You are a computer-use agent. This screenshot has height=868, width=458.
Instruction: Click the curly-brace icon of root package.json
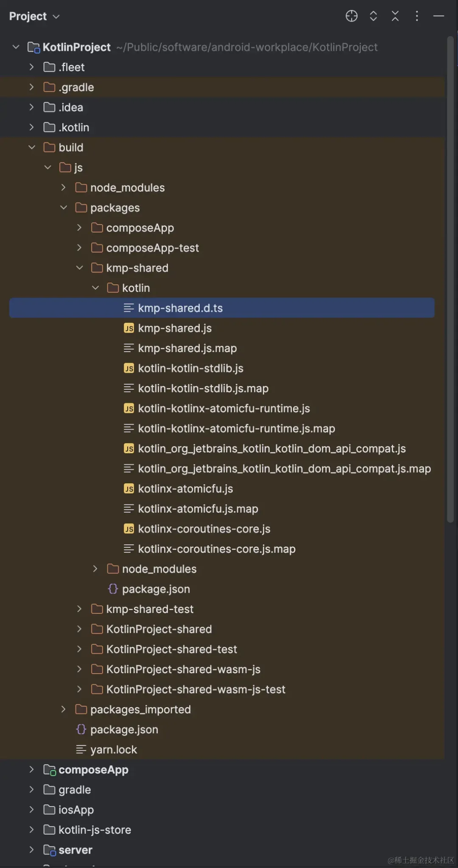[x=81, y=729]
